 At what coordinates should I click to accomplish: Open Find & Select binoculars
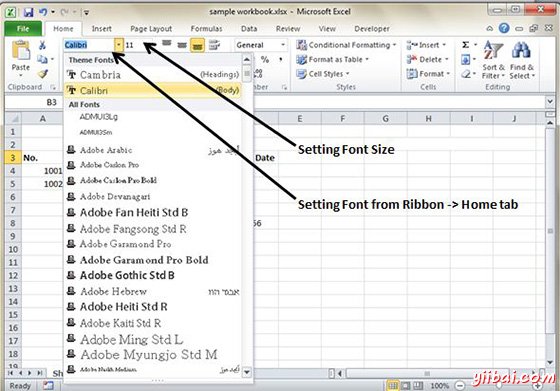tap(522, 60)
